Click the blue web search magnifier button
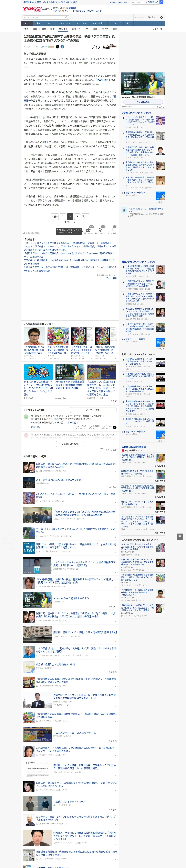 tap(161, 2)
